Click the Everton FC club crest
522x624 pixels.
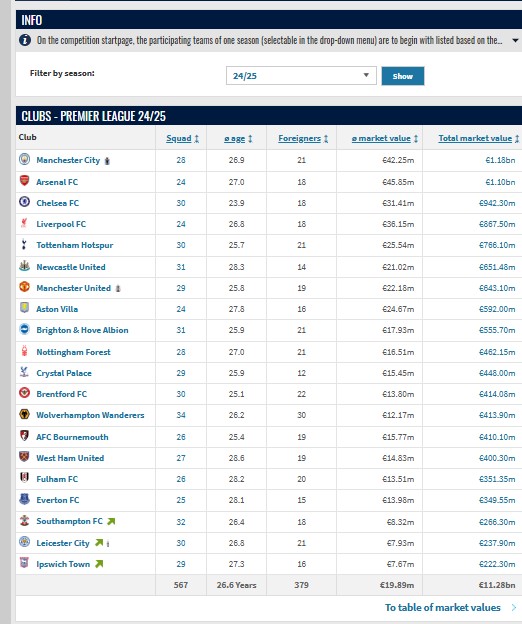coord(25,499)
